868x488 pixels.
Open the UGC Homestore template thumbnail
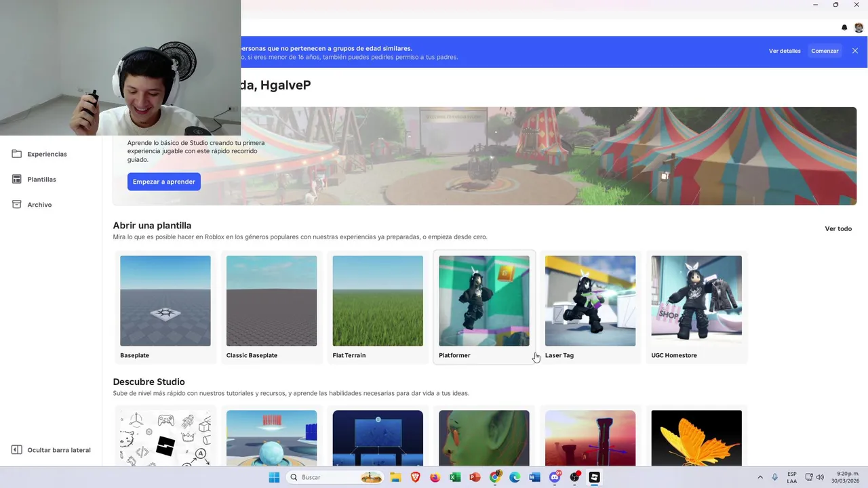pyautogui.click(x=696, y=301)
